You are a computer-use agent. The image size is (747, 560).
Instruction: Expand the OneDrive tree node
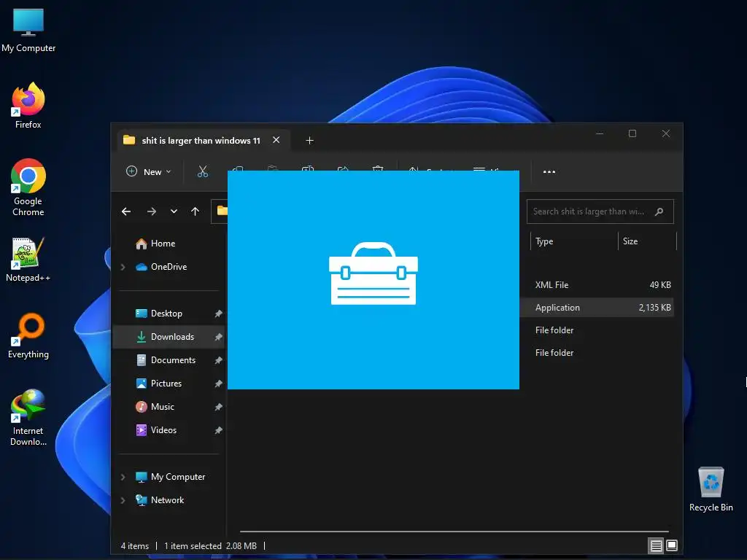(123, 267)
